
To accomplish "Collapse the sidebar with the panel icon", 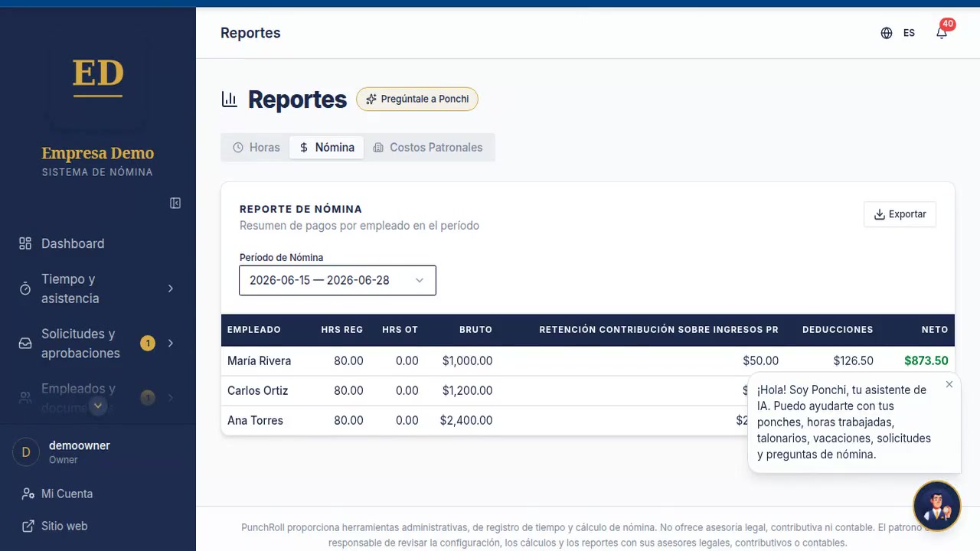I will [175, 203].
